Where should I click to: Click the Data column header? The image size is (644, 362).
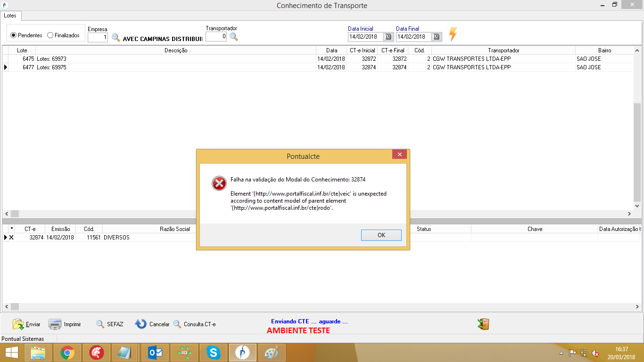(x=331, y=50)
